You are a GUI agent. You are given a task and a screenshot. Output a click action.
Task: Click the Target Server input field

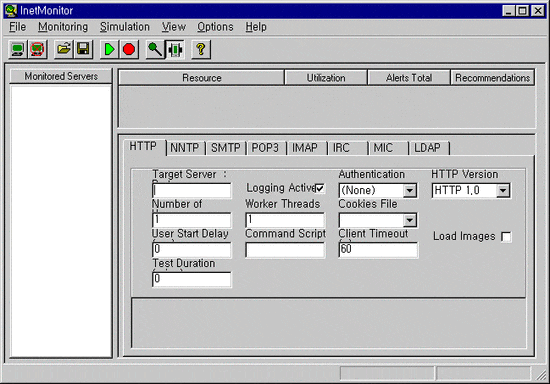[192, 191]
